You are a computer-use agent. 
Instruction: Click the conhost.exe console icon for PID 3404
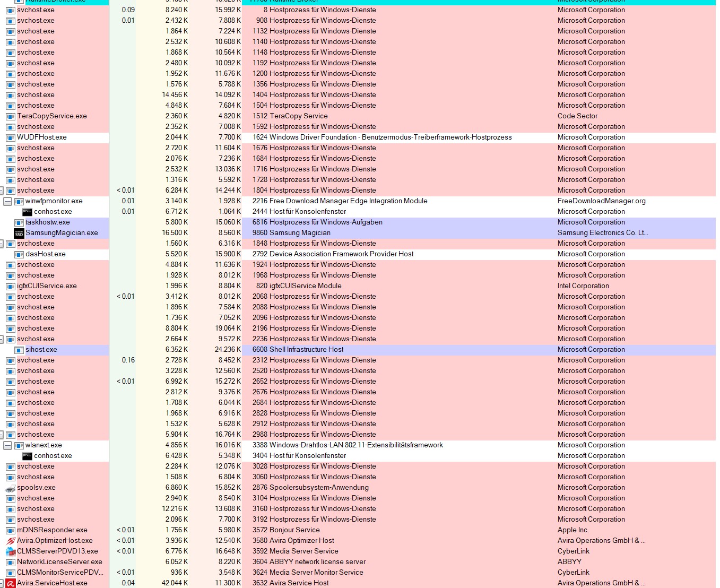pyautogui.click(x=27, y=456)
